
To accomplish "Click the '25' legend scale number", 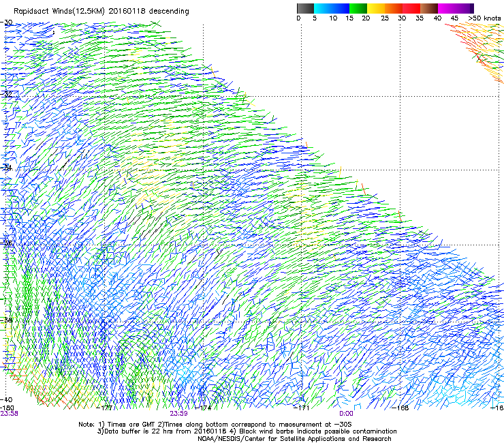I will click(385, 18).
